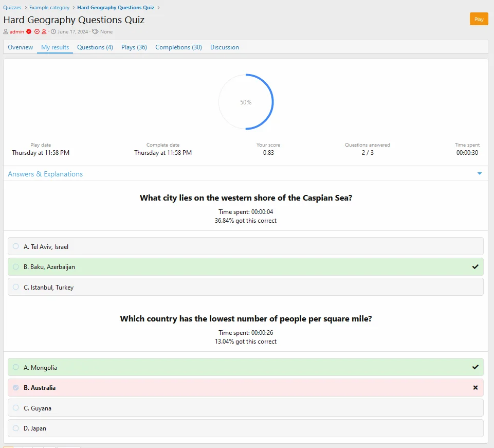Click the red user badge icon
Screen dimensions: 494x448
point(44,32)
